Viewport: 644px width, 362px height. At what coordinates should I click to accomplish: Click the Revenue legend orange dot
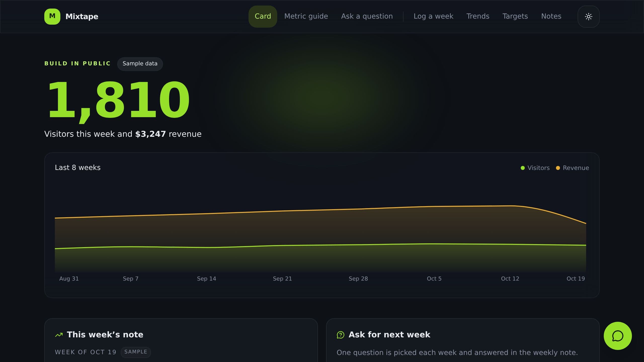click(x=558, y=168)
